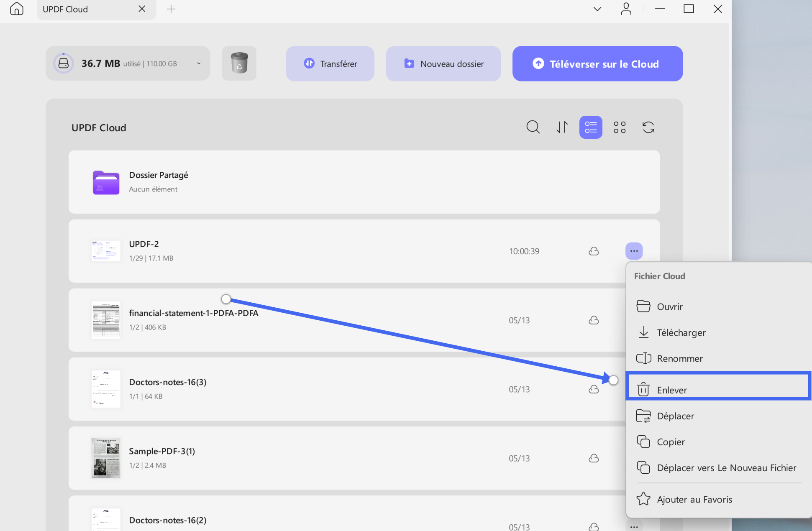Click the Aucun élément subtitle
Viewport: 812px width, 531px height.
pyautogui.click(x=153, y=189)
